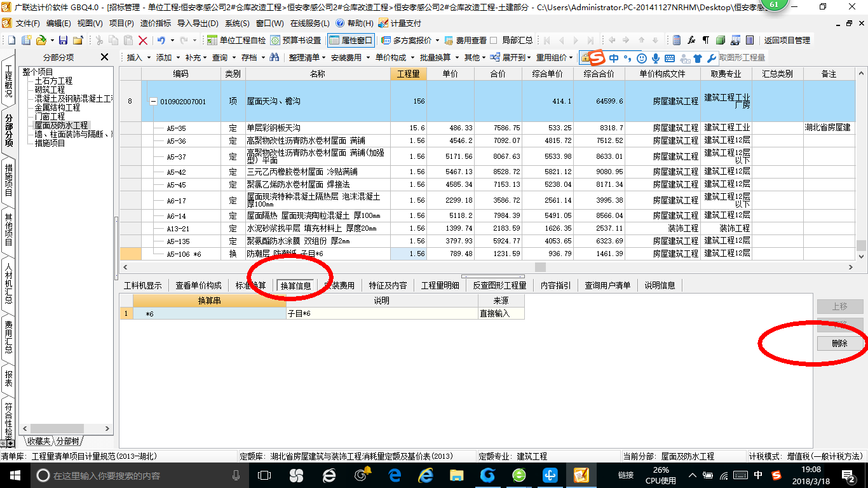868x488 pixels.
Task: Open the 插入 dropdown
Action: click(x=139, y=57)
